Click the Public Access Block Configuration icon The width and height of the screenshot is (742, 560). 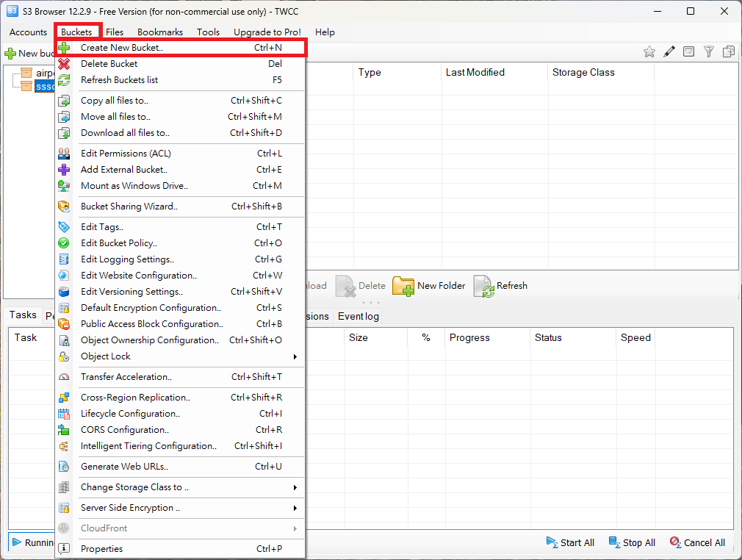pyautogui.click(x=64, y=324)
